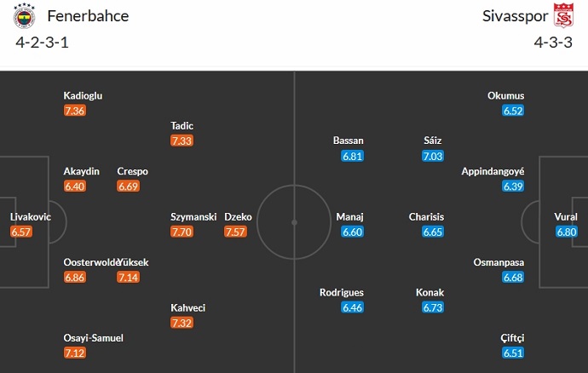Click the Sivasspor club crest icon

[x=563, y=16]
